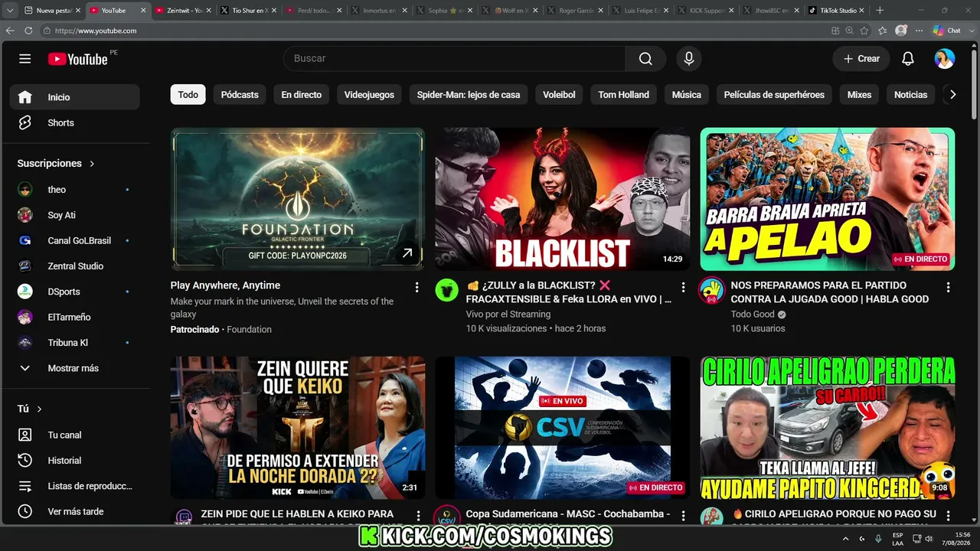Select the Todo filter chip
980x551 pixels.
pos(188,95)
